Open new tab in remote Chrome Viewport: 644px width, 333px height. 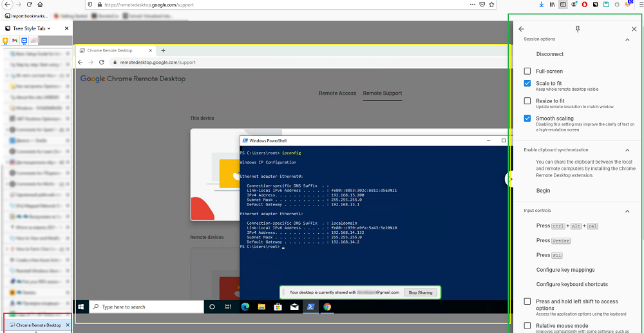click(x=163, y=50)
